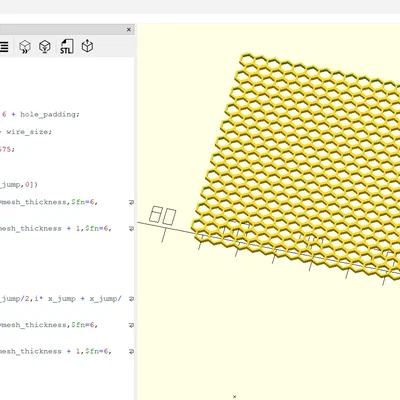This screenshot has width=400, height=400.
Task: Click the Render model toolbar icon
Action: coord(45,47)
